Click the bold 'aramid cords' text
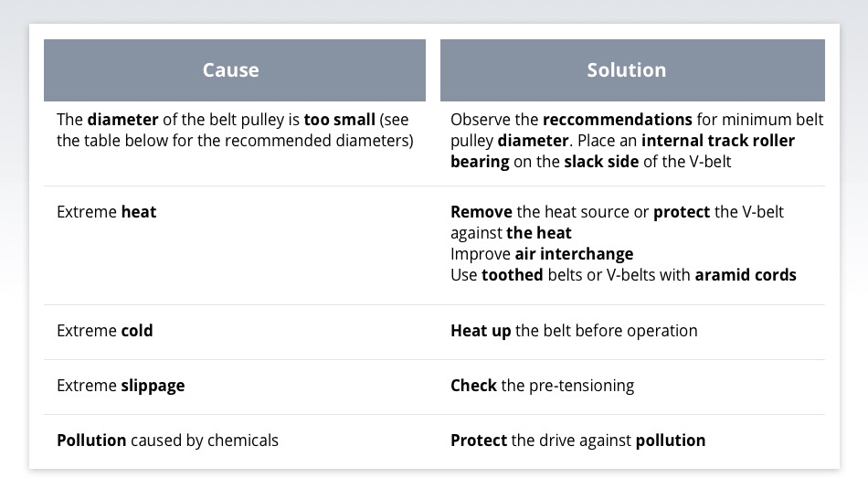 pos(746,274)
